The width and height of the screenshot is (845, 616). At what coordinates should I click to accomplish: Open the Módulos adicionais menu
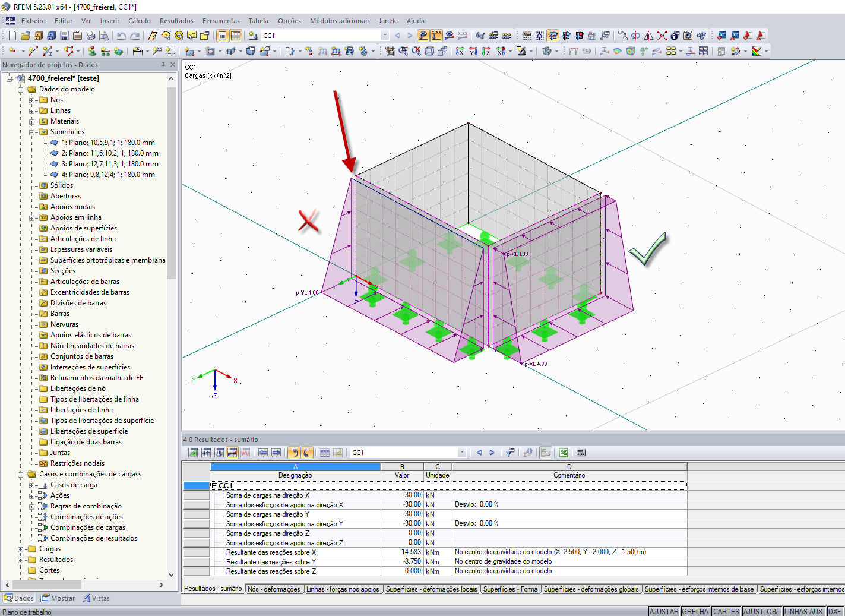[340, 21]
